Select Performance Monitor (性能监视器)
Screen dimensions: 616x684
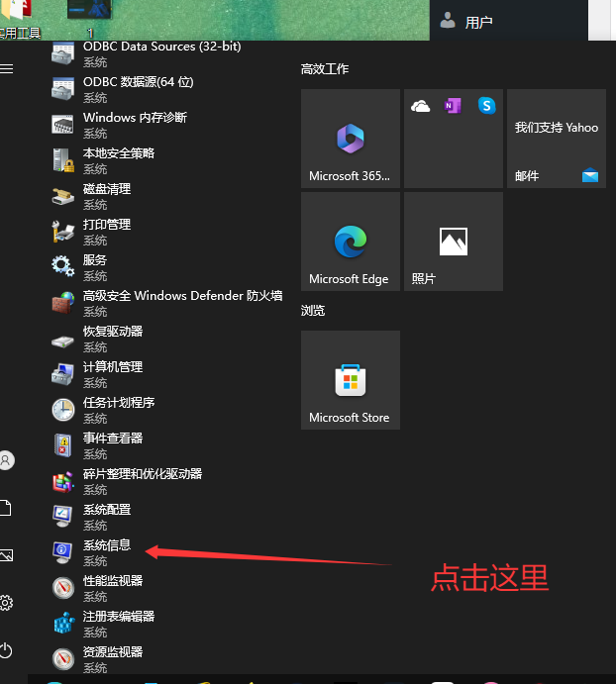pyautogui.click(x=112, y=581)
